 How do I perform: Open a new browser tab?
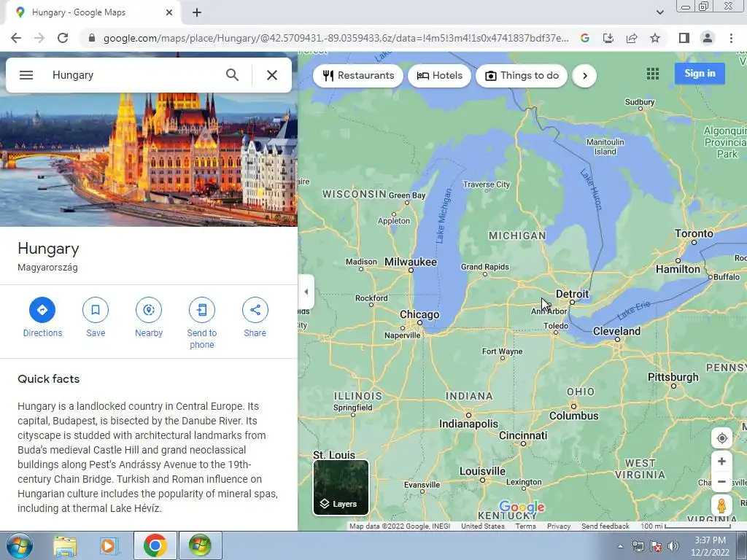point(197,12)
